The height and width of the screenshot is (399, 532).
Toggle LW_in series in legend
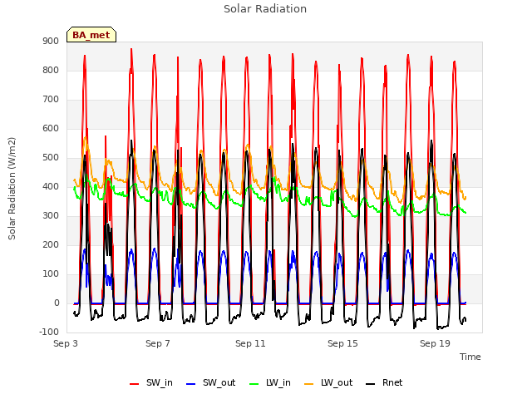[270, 382]
